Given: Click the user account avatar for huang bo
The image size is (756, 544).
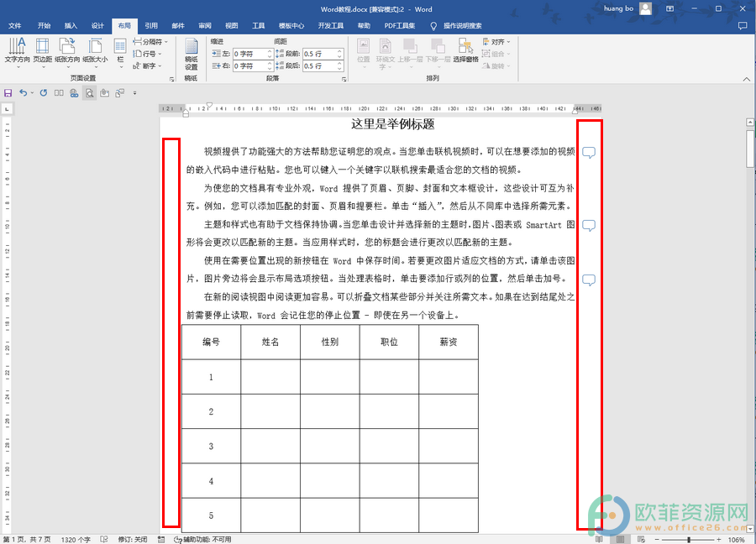Looking at the screenshot, I should pos(646,8).
